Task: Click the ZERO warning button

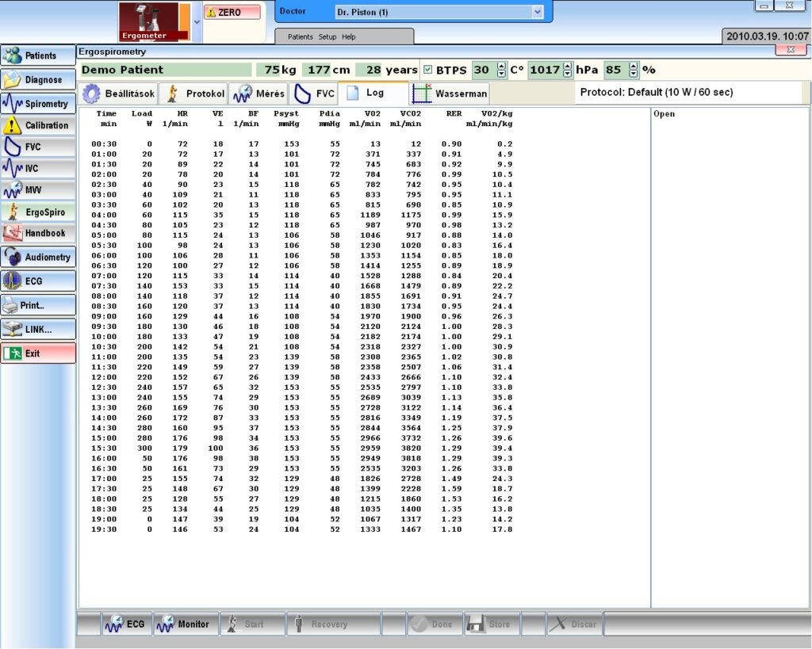Action: tap(232, 13)
